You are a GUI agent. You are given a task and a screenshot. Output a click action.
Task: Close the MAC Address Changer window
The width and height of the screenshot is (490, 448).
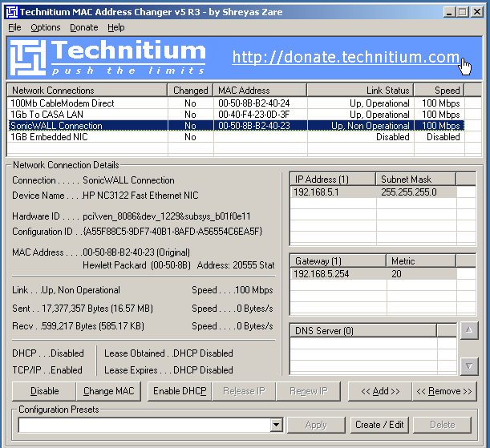click(x=477, y=12)
